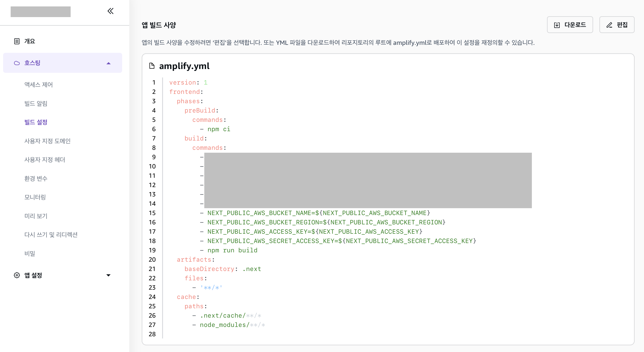644x352 pixels.
Task: Open 빌드 알림 menu item
Action: [x=36, y=103]
